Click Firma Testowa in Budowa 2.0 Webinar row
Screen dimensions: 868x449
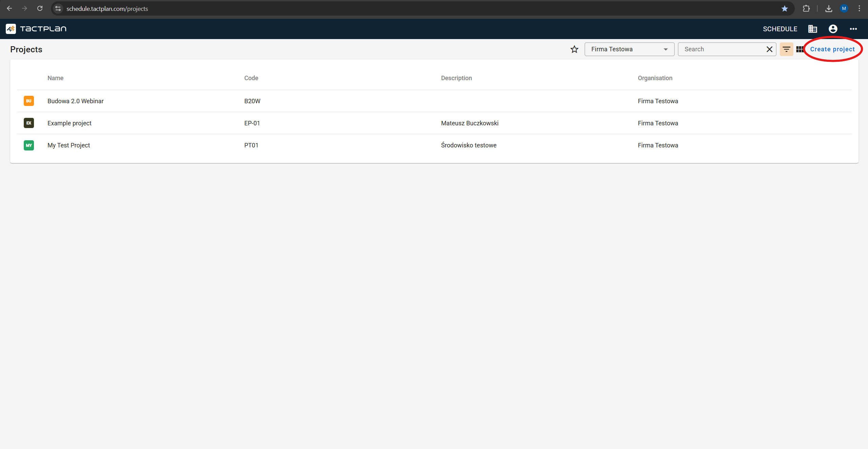click(x=658, y=101)
